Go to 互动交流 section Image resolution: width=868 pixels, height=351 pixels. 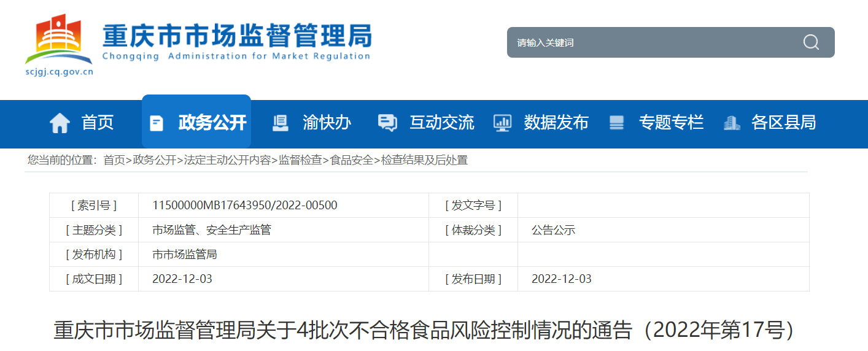(442, 123)
